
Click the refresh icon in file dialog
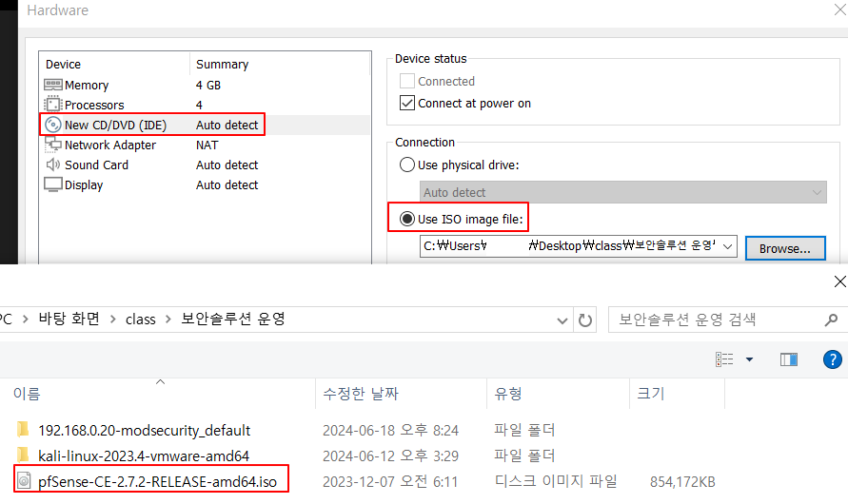(x=584, y=320)
